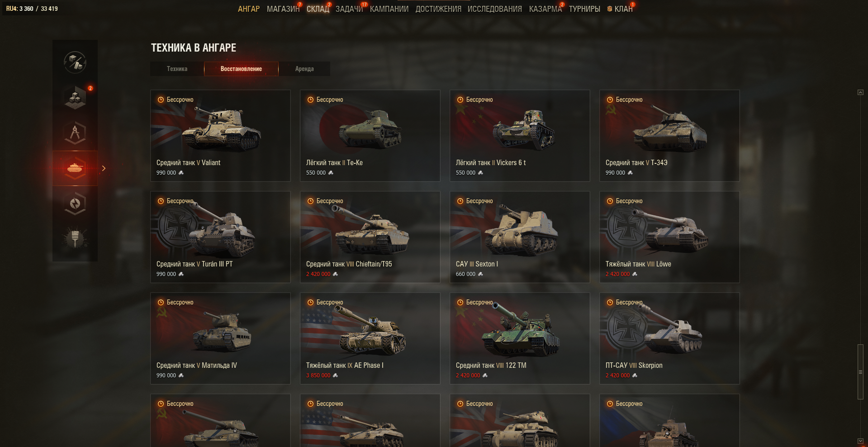Image resolution: width=868 pixels, height=447 pixels.
Task: Open the paint brush customization sidebar icon
Action: 75,239
